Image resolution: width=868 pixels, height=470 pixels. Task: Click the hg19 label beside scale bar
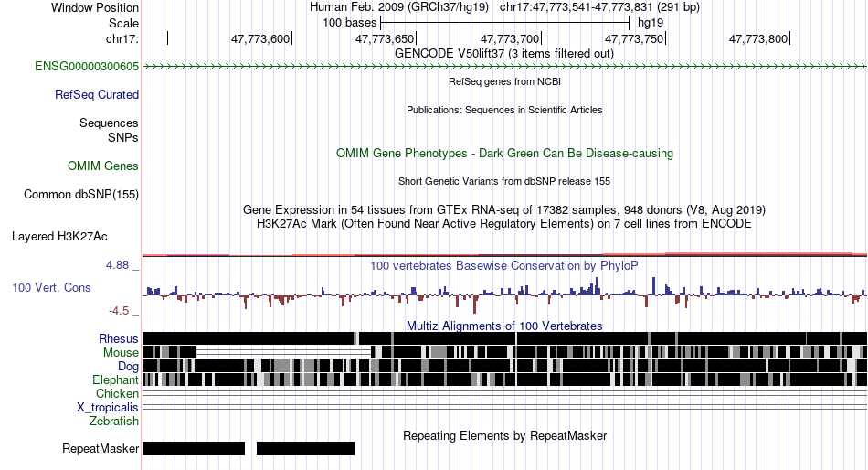pyautogui.click(x=651, y=23)
